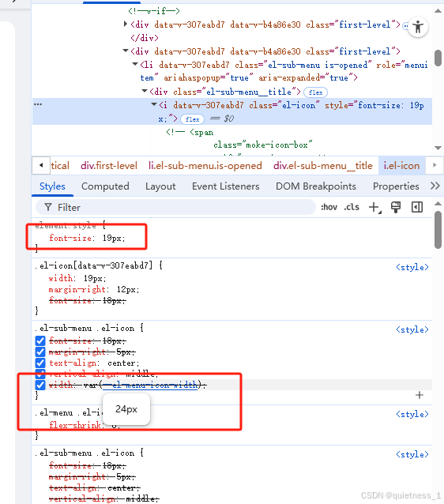Select li.el-sub-menu.is-opened in breadcrumb
The height and width of the screenshot is (504, 444).
[x=205, y=166]
